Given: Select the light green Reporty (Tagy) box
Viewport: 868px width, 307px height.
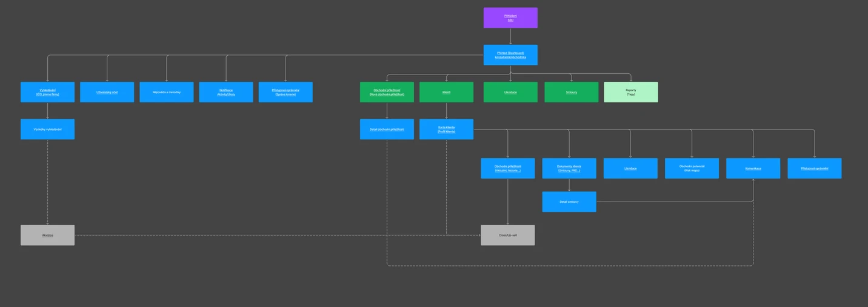Looking at the screenshot, I should coord(631,92).
